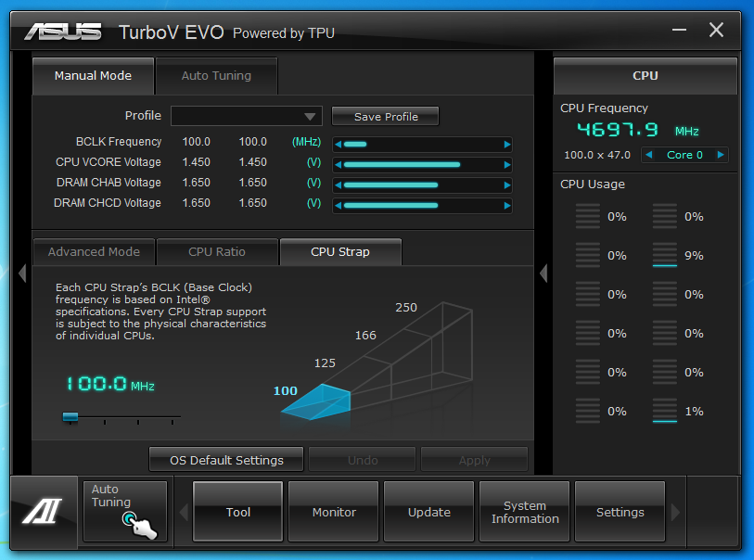
Task: Switch to the Manual Mode tab
Action: coord(94,76)
